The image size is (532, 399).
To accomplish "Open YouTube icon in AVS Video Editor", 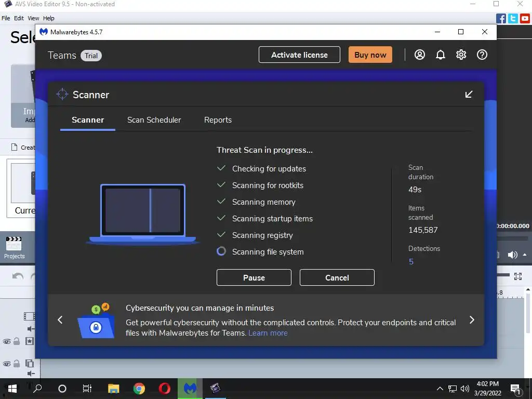I will coord(525,18).
